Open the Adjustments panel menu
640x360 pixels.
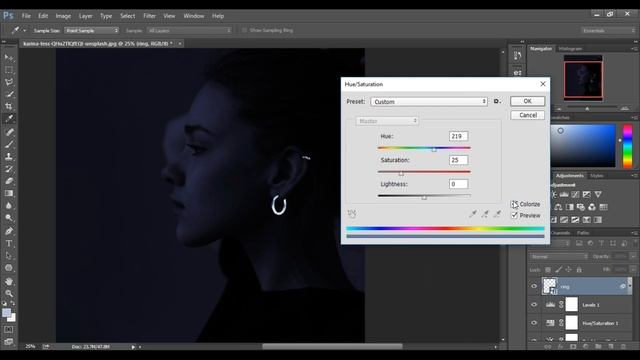pos(634,176)
